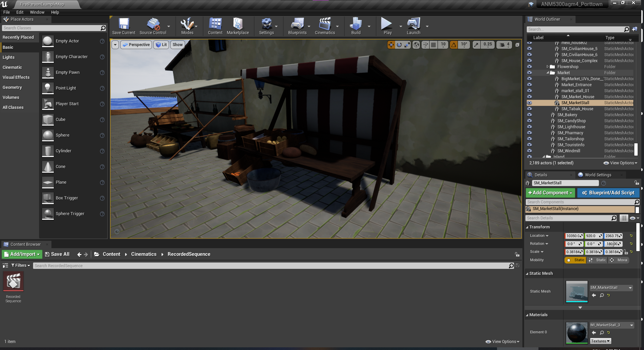Expand the Flowershop folder in outliner
The height and width of the screenshot is (350, 644).
547,67
